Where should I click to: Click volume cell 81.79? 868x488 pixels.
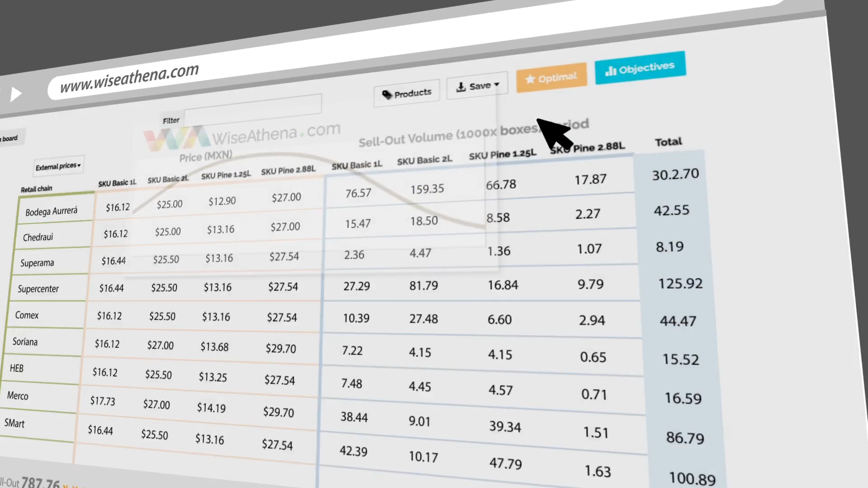[x=424, y=286]
